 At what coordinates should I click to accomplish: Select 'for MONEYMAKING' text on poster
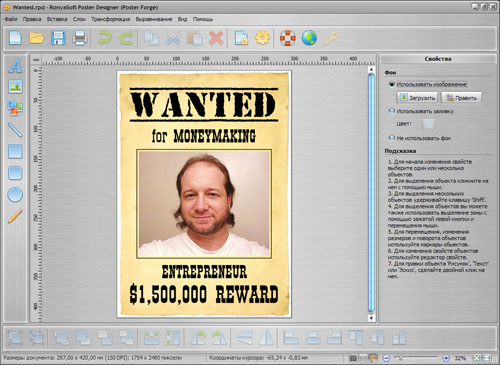click(x=204, y=136)
